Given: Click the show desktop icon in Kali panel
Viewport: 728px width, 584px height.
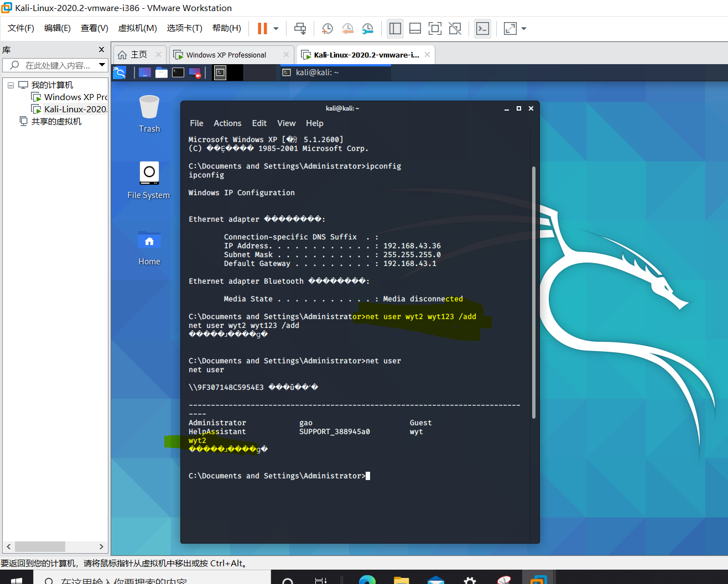Looking at the screenshot, I should tap(145, 72).
